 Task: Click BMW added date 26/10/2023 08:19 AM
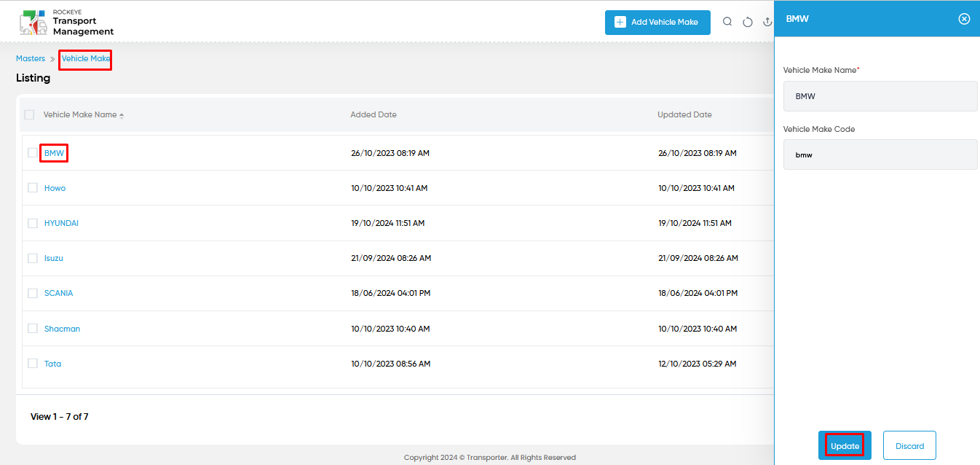390,153
